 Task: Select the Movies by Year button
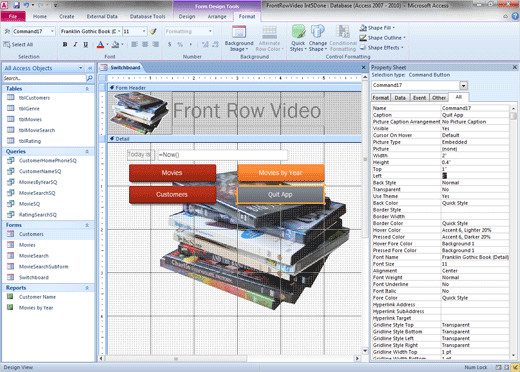[281, 173]
